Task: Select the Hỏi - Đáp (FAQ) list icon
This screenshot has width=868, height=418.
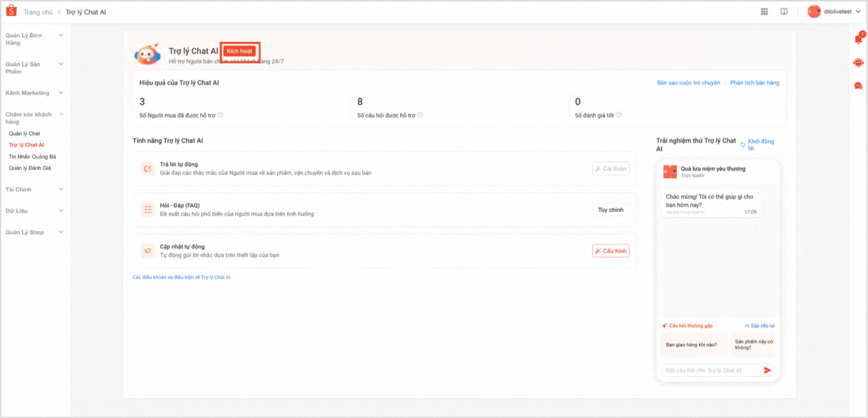Action: pos(147,209)
